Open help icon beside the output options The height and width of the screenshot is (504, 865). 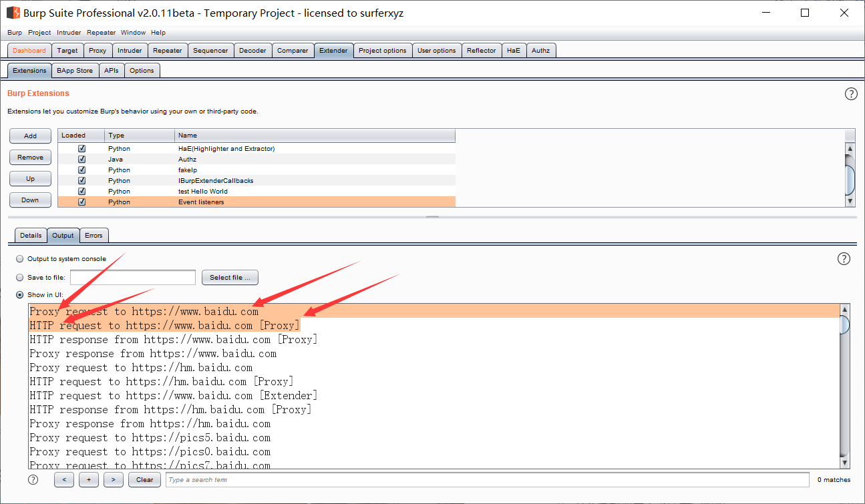[x=844, y=259]
